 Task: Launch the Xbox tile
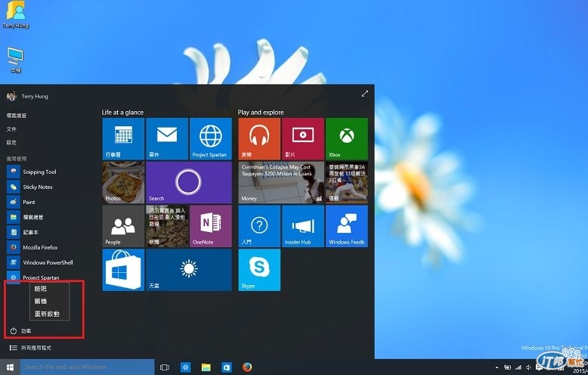tap(346, 139)
